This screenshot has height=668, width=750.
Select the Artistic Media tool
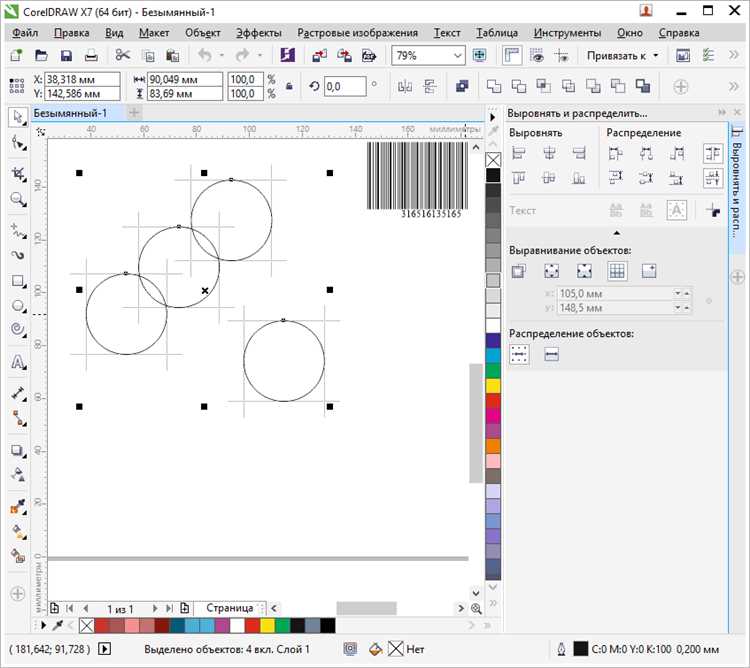coord(18,255)
